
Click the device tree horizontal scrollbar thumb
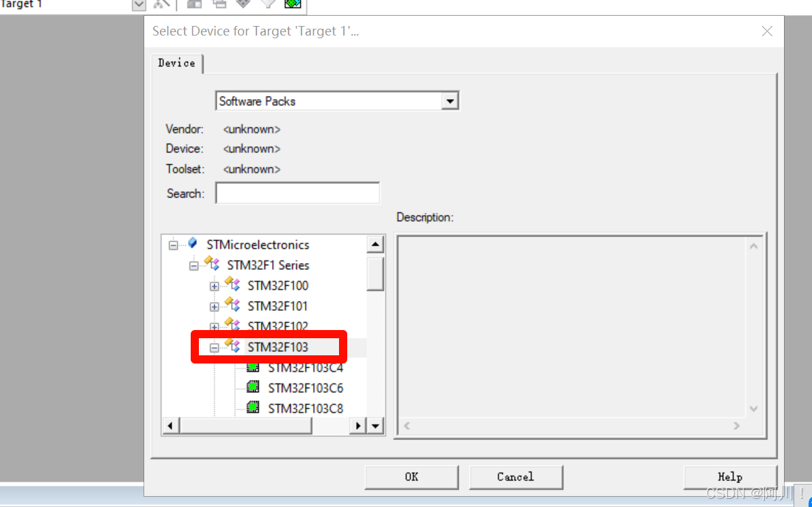click(246, 426)
